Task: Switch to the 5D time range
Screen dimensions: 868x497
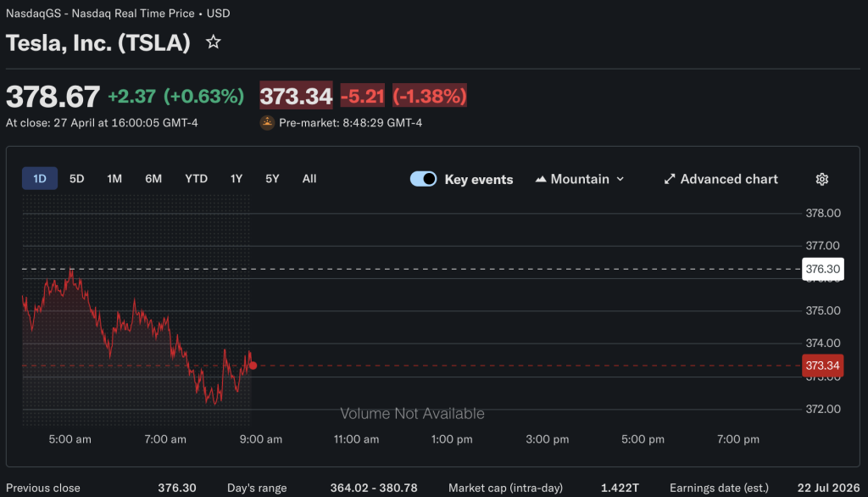Action: (77, 179)
